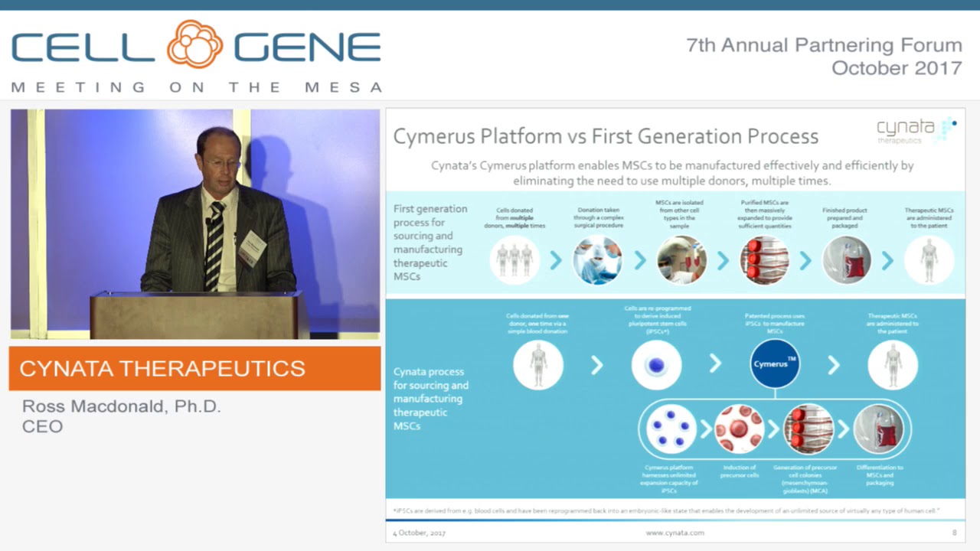Click the 'MEETING ON THE MESA' tagline
The image size is (980, 551).
tap(197, 87)
